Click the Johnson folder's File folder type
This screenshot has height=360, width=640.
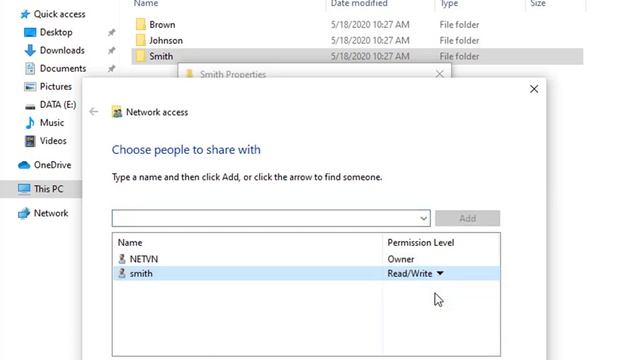pos(459,40)
